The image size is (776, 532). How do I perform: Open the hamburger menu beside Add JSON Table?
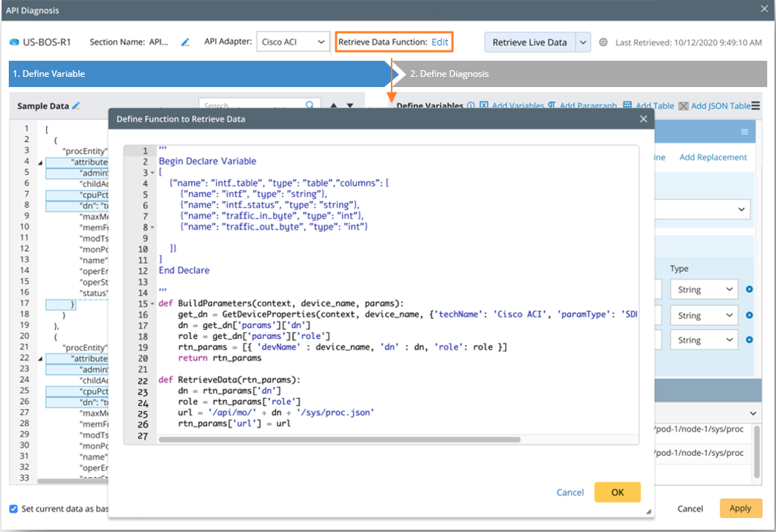pyautogui.click(x=756, y=106)
